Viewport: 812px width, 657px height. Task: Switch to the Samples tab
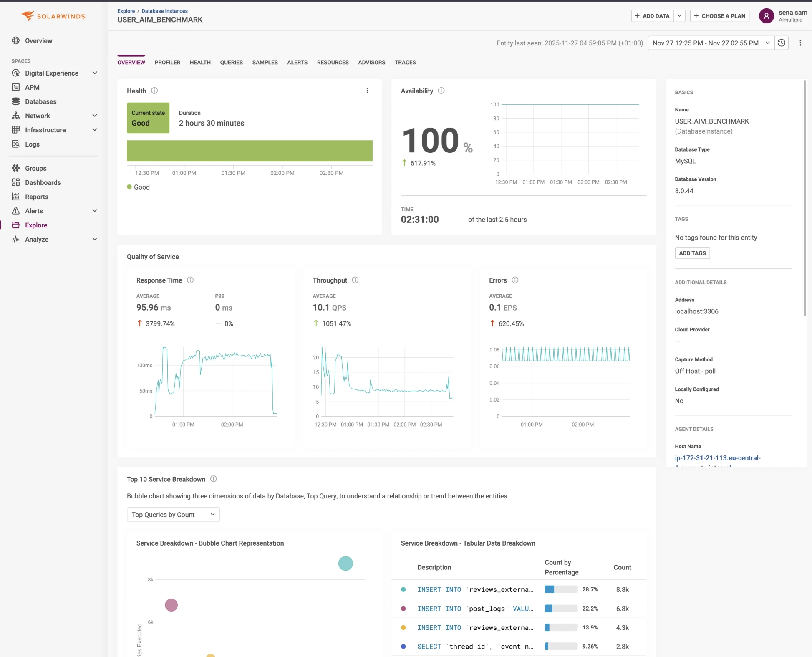pos(265,63)
